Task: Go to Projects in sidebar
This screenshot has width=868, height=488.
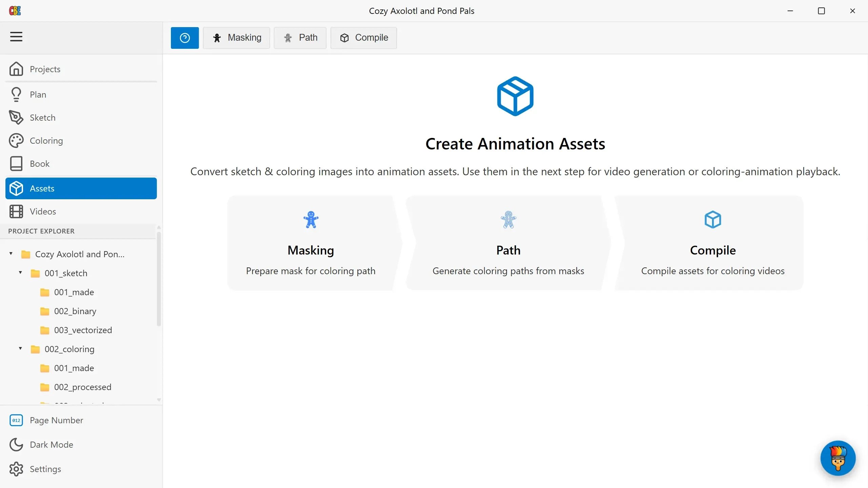Action: tap(81, 69)
